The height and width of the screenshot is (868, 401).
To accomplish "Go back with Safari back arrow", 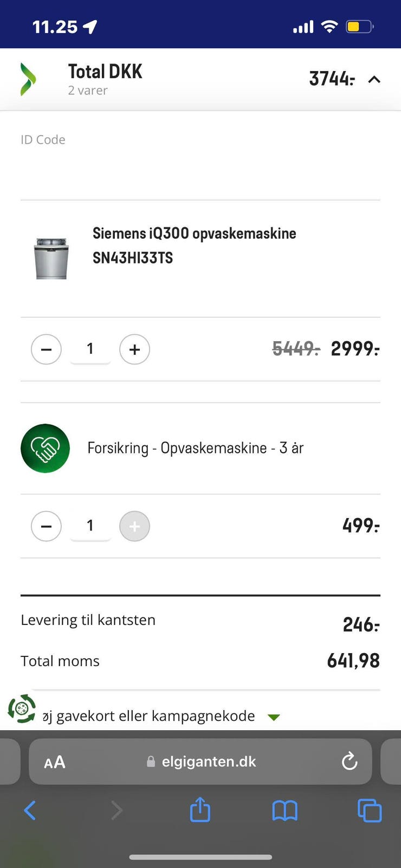I will [30, 810].
